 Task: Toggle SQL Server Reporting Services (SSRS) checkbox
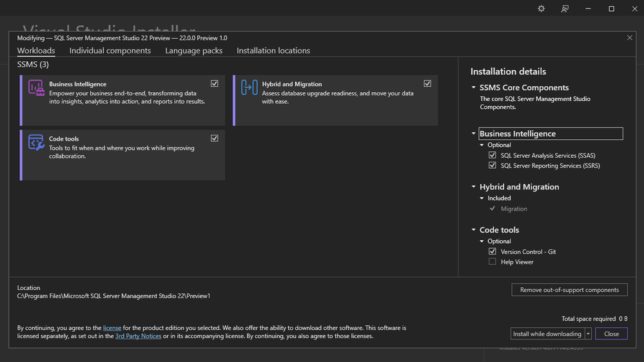point(493,166)
